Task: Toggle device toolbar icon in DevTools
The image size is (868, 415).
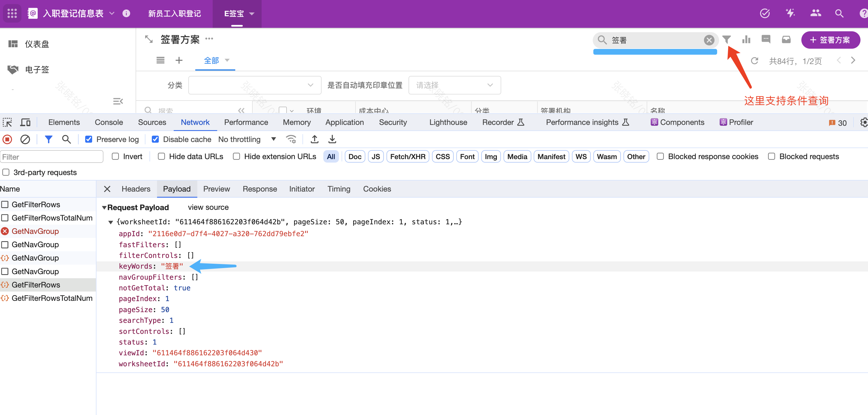Action: click(x=25, y=122)
